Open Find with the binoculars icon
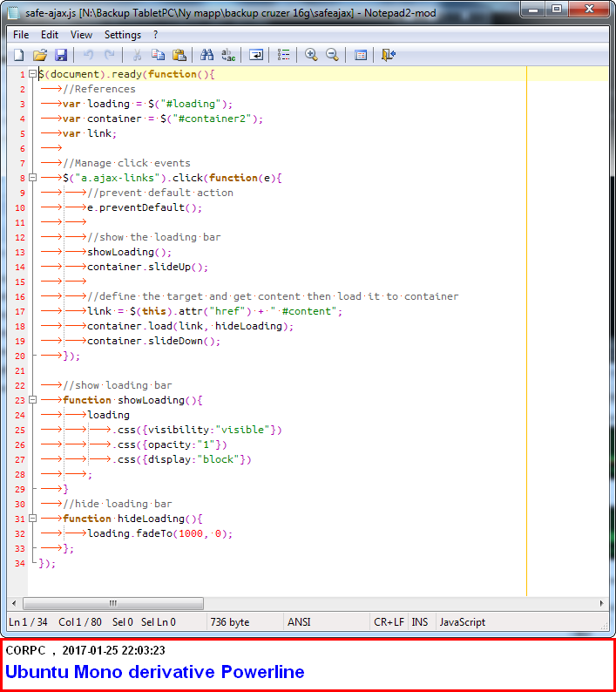Viewport: 616px width, 692px height. 207,55
